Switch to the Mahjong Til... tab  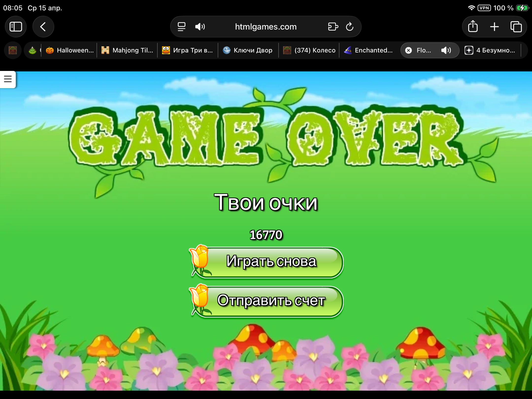(x=128, y=50)
